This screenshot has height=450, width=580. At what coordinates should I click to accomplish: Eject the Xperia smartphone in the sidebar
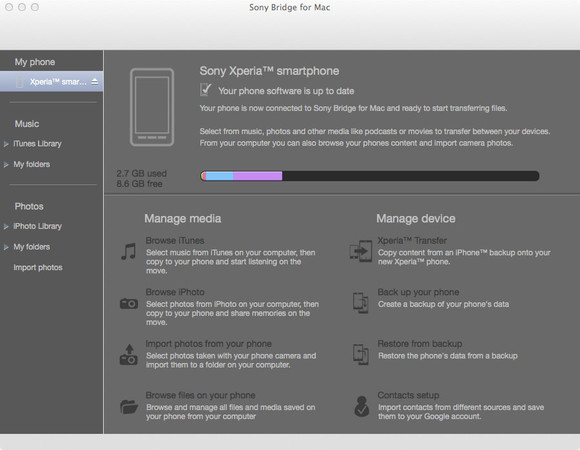pyautogui.click(x=95, y=82)
